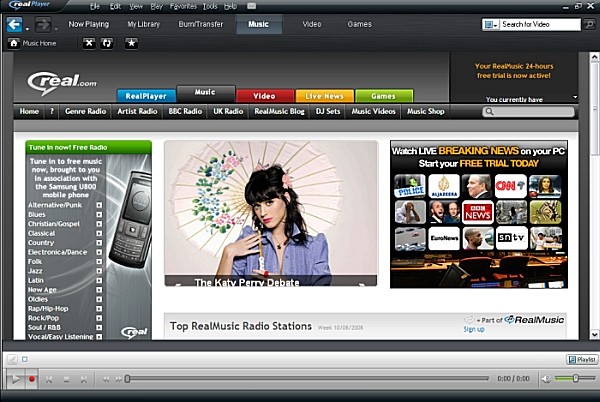The width and height of the screenshot is (600, 402).
Task: Open the Tools menu
Action: [x=210, y=7]
